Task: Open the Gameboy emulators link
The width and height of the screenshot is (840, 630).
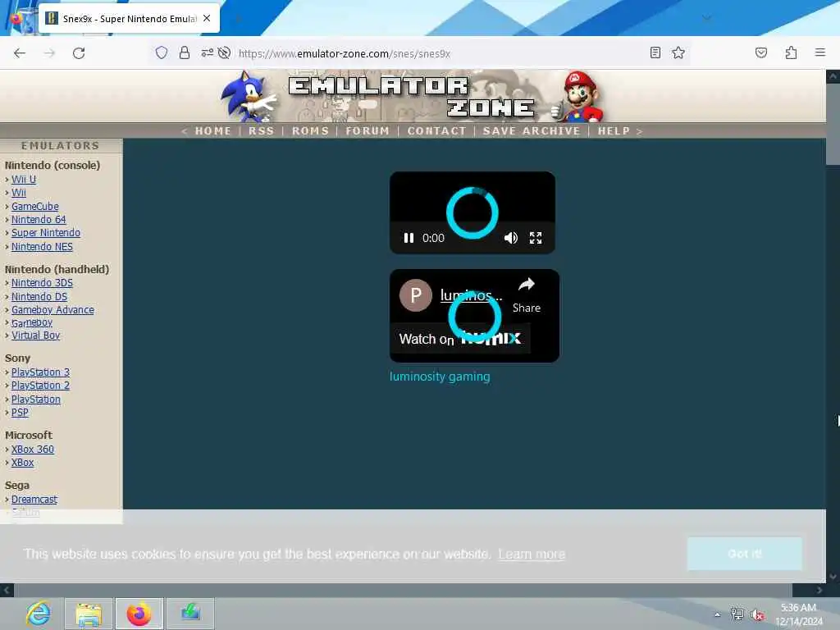Action: click(x=32, y=322)
